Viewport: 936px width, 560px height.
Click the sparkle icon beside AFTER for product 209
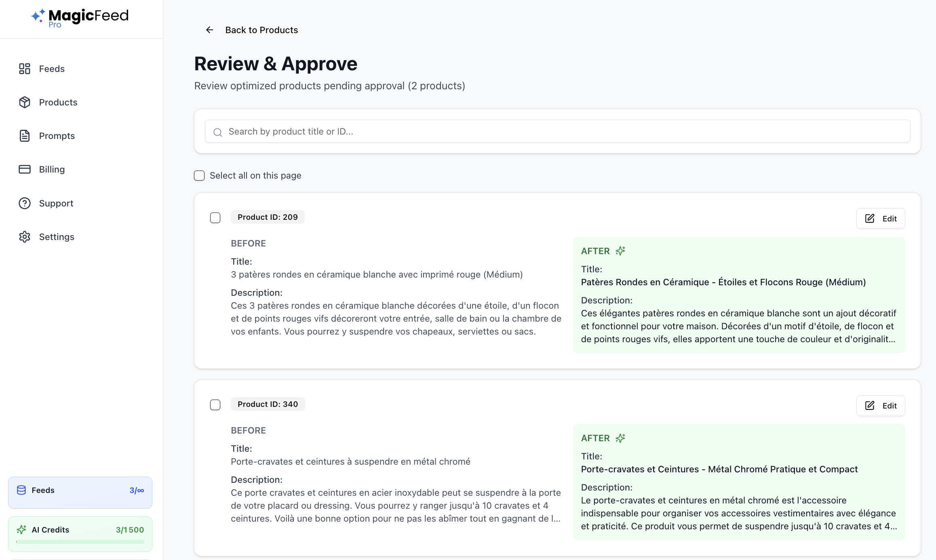pyautogui.click(x=620, y=251)
